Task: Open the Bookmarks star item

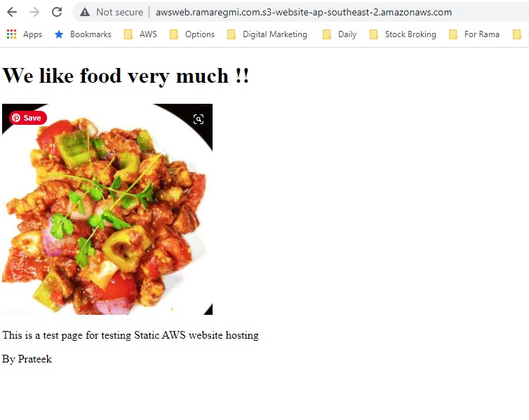Action: click(83, 34)
